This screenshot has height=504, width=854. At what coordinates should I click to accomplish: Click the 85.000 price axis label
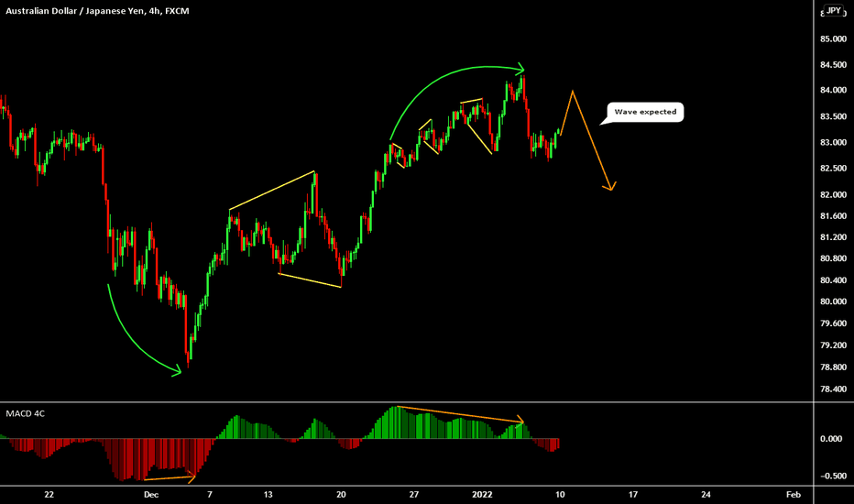(833, 38)
